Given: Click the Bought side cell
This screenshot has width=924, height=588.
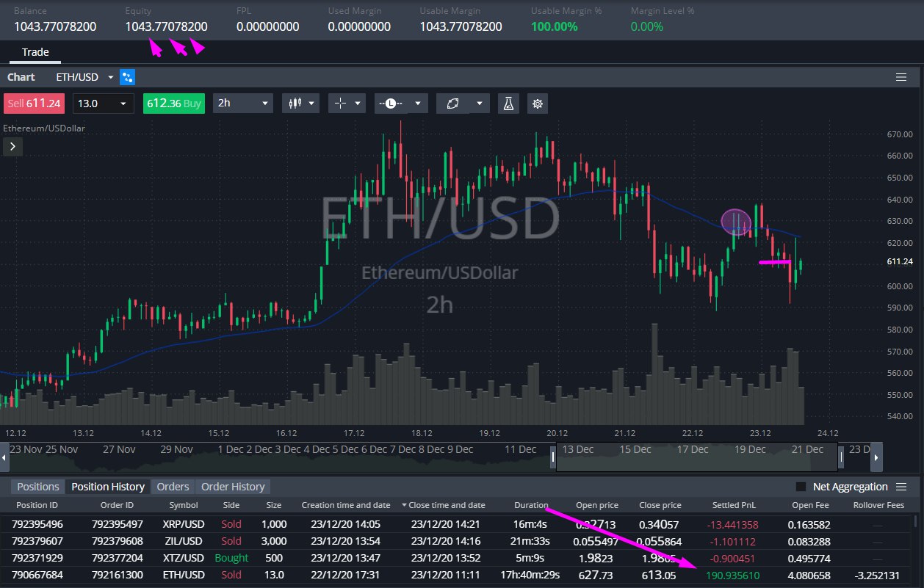Looking at the screenshot, I should pos(231,558).
